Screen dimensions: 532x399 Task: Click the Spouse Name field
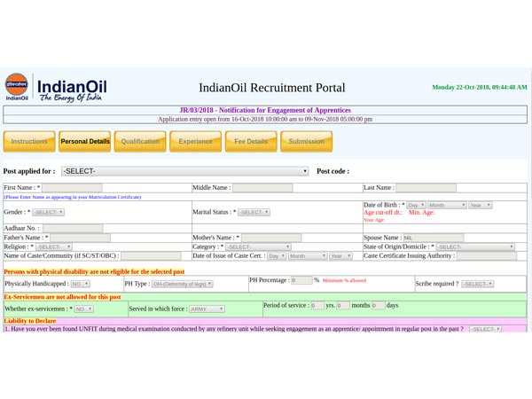[434, 238]
